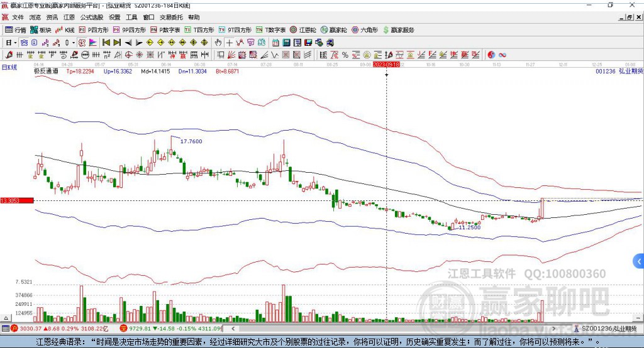The height and width of the screenshot is (348, 644).
Task: Click the volume panel minus collapse button
Action: 638,318
